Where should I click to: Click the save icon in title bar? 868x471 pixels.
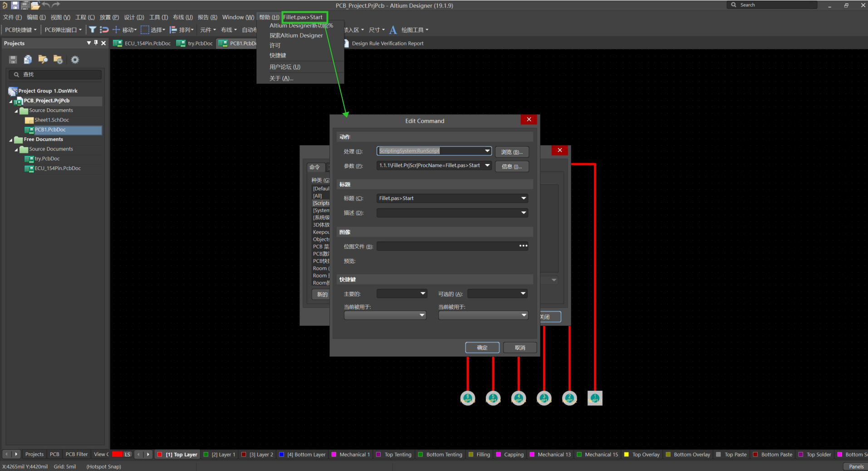pos(15,5)
